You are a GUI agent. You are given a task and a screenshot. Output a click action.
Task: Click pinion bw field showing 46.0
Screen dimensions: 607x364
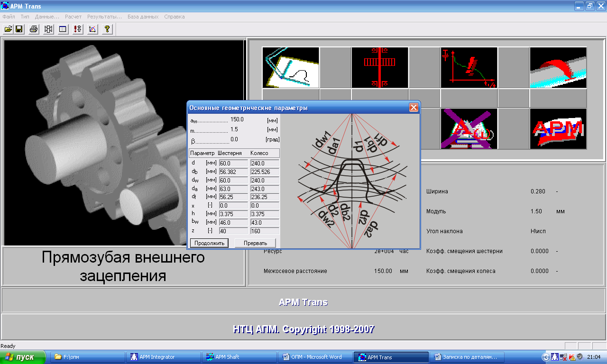click(233, 222)
